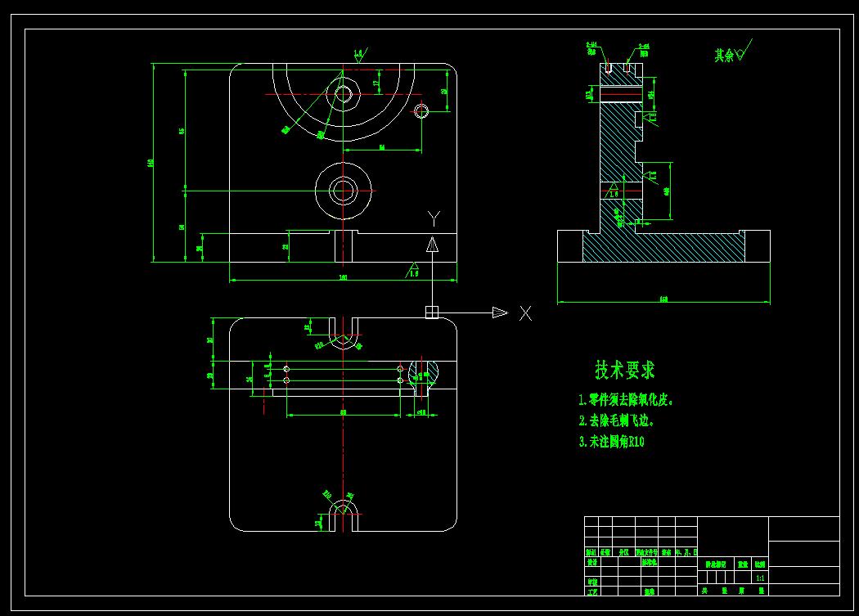Select the U-shaped slot at plan view bottom

click(344, 515)
